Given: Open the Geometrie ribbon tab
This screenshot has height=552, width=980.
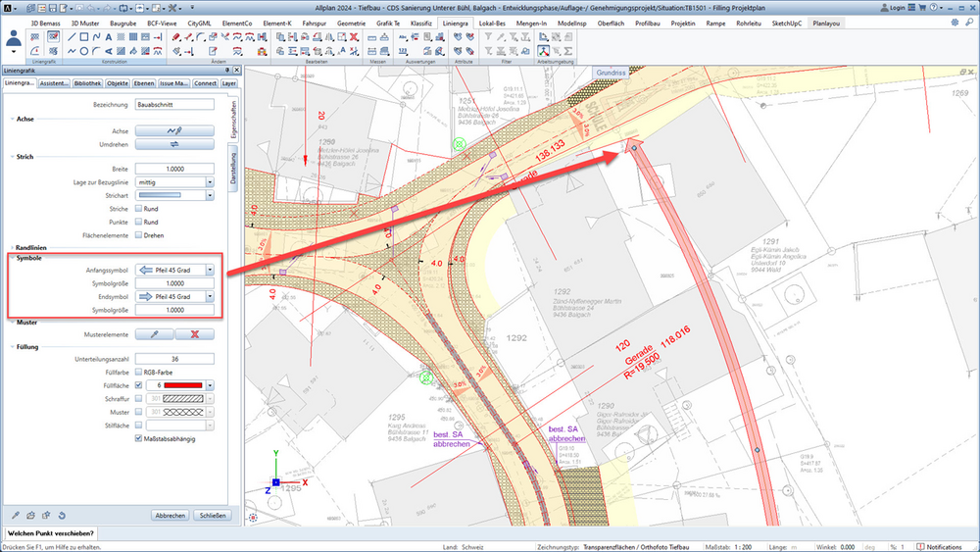Looking at the screenshot, I should (x=351, y=24).
